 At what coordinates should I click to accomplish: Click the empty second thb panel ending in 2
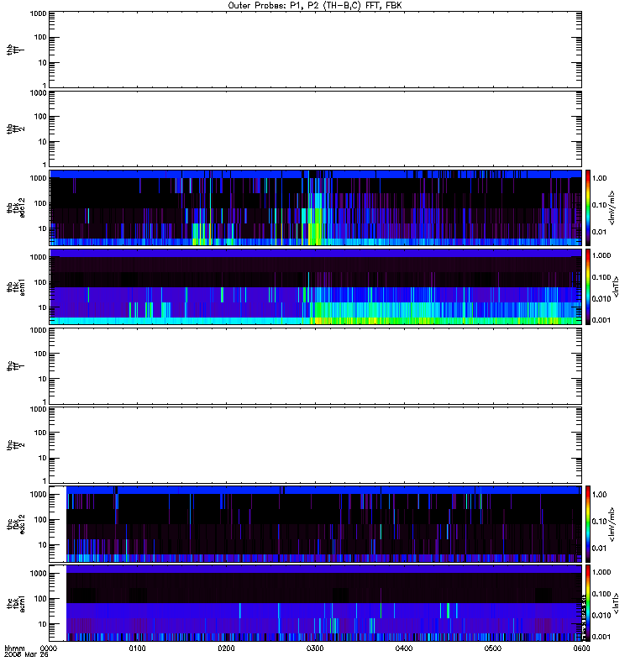(x=316, y=129)
